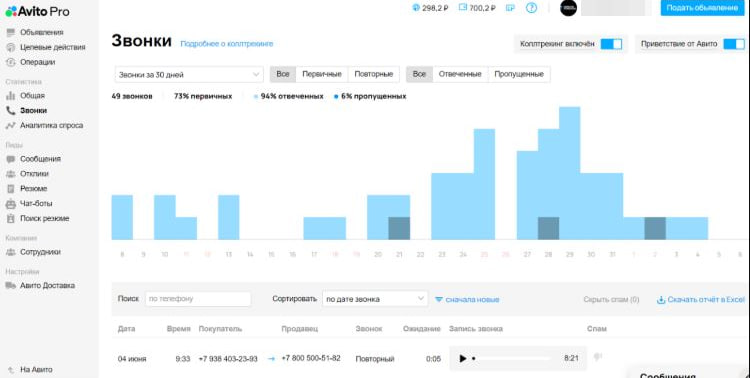
Task: Click the black profile avatar
Action: pyautogui.click(x=569, y=8)
